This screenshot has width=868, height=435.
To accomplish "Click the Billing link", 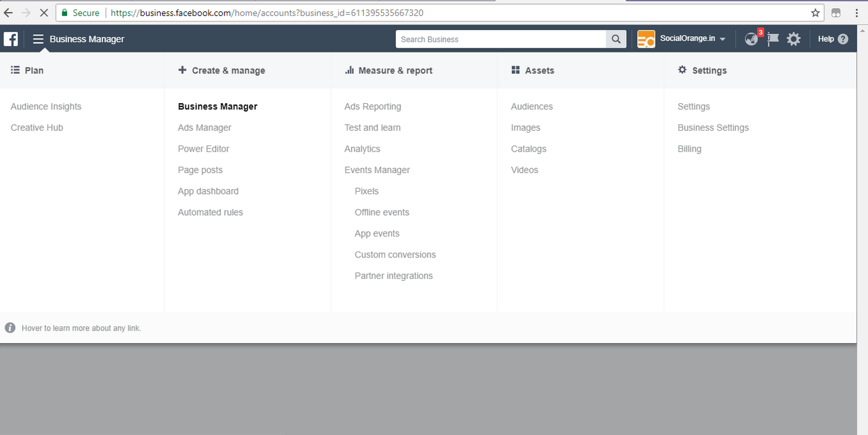I will [x=689, y=149].
